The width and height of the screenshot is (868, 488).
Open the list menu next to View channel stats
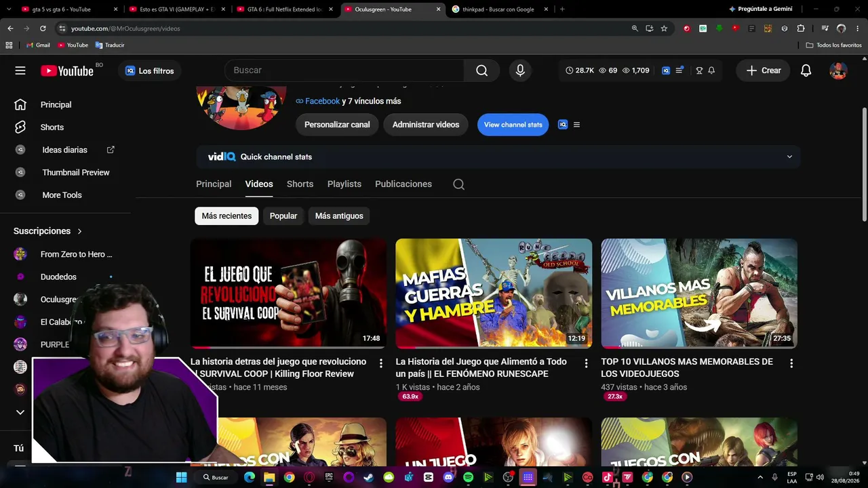point(576,125)
